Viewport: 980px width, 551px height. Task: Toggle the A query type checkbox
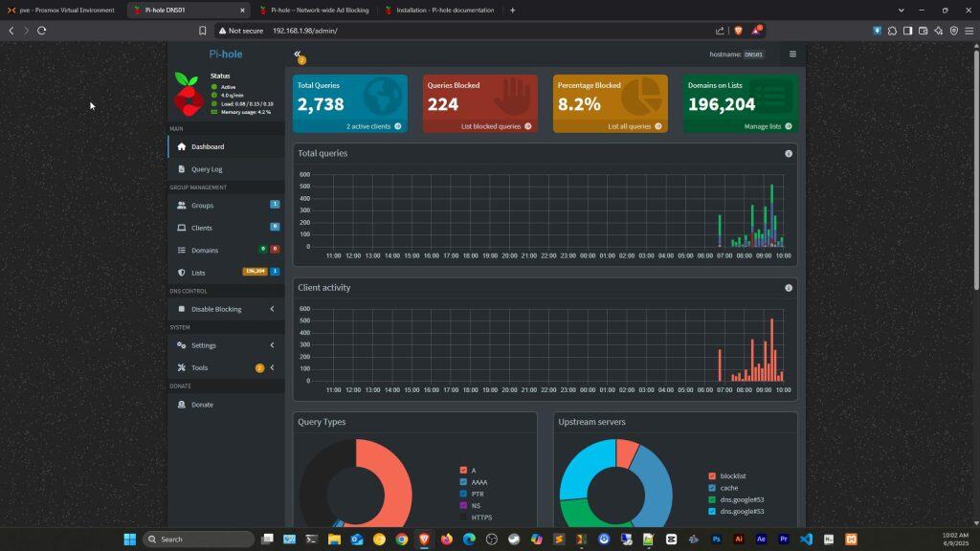463,471
